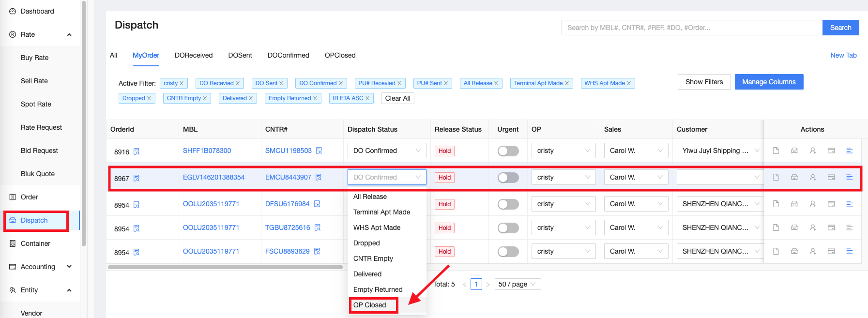
Task: Click the truck icon for order 8967
Action: click(794, 177)
